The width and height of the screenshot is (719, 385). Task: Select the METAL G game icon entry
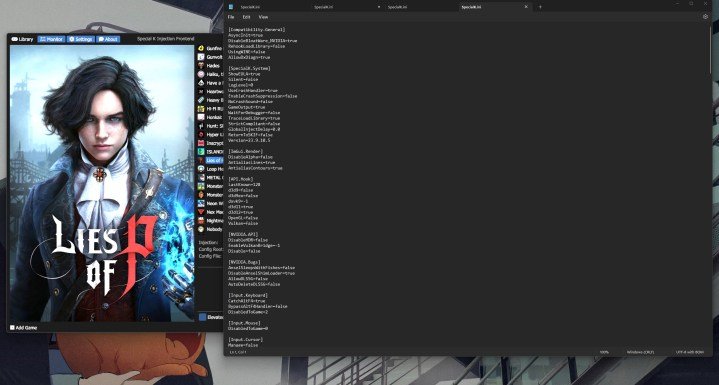[201, 177]
